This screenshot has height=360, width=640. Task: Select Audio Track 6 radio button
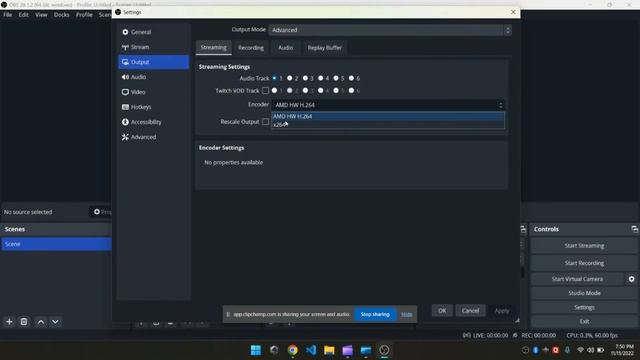click(x=351, y=78)
